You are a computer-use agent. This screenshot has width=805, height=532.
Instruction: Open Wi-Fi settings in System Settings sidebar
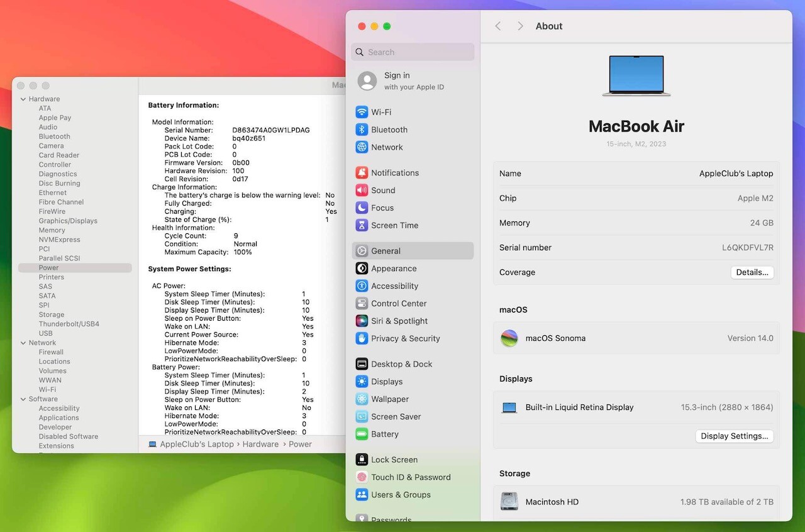coord(413,112)
